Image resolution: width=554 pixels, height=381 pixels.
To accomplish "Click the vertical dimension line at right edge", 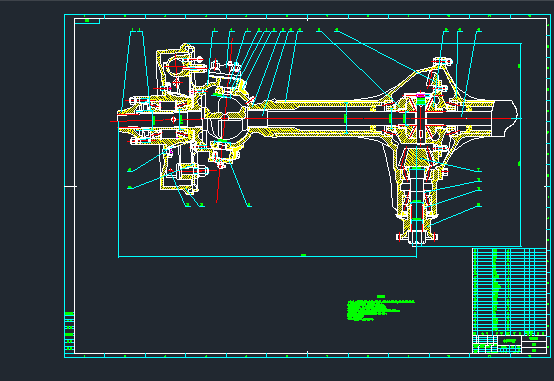I will click(520, 144).
